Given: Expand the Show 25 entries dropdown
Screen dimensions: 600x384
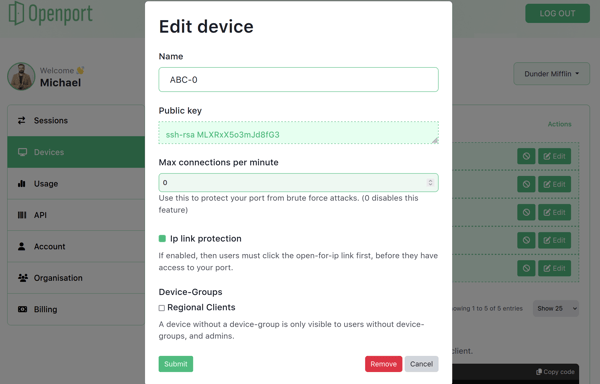Looking at the screenshot, I should point(556,308).
